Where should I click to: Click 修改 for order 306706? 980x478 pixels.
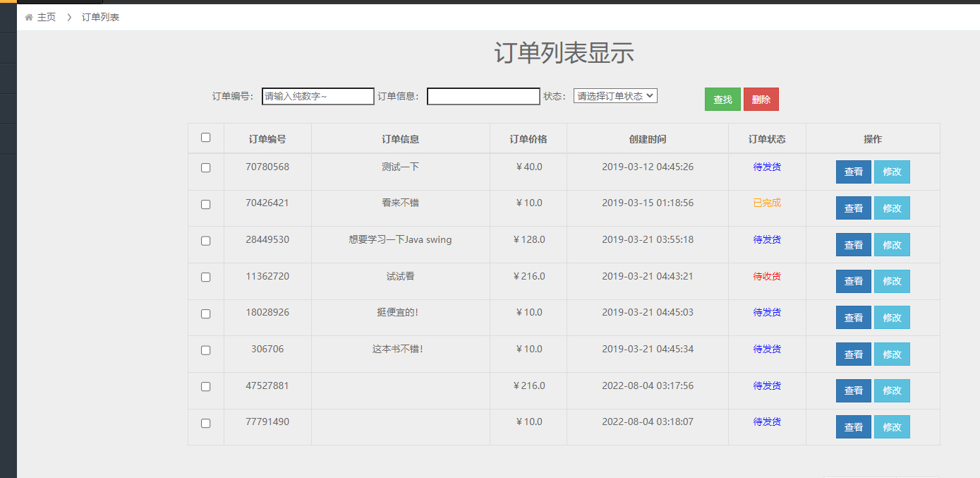(x=892, y=354)
